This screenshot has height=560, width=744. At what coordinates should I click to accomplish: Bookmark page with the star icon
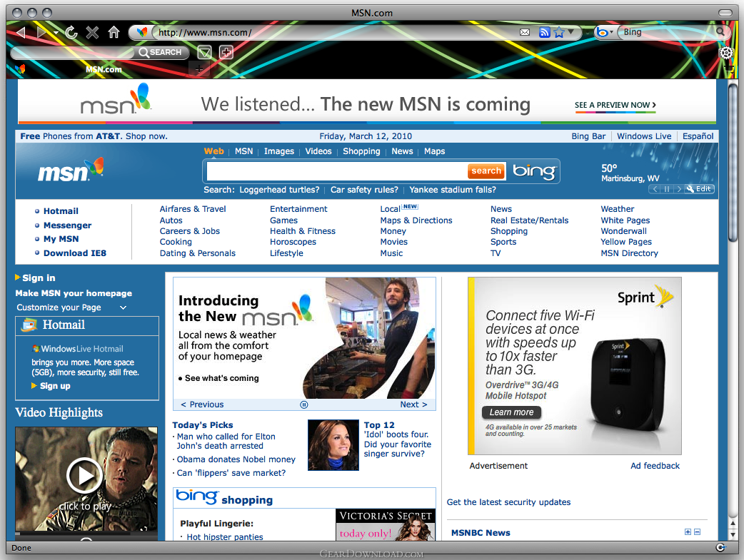559,32
